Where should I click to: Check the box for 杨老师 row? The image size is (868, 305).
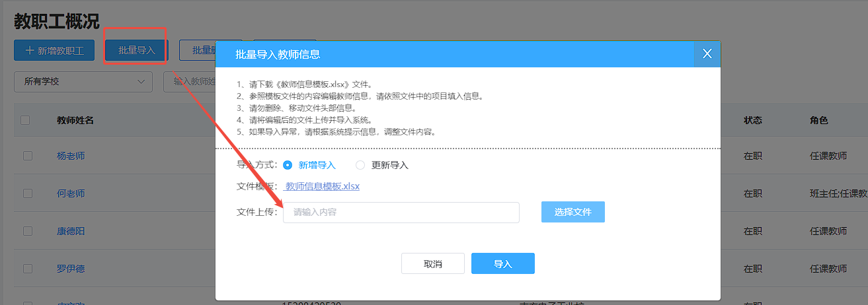click(x=28, y=156)
